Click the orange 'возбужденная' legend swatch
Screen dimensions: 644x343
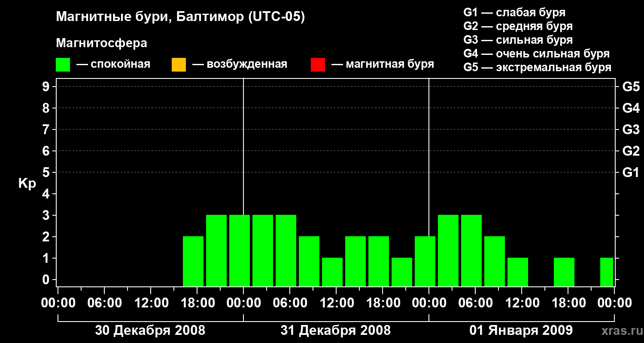pyautogui.click(x=179, y=65)
